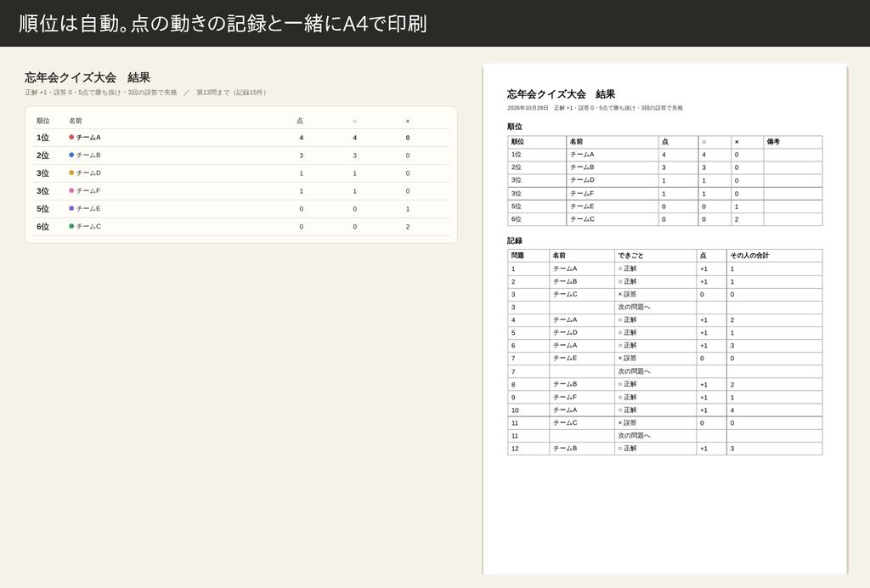Click 'チームB' on the question 8 record row
This screenshot has width=870, height=588.
tap(565, 384)
